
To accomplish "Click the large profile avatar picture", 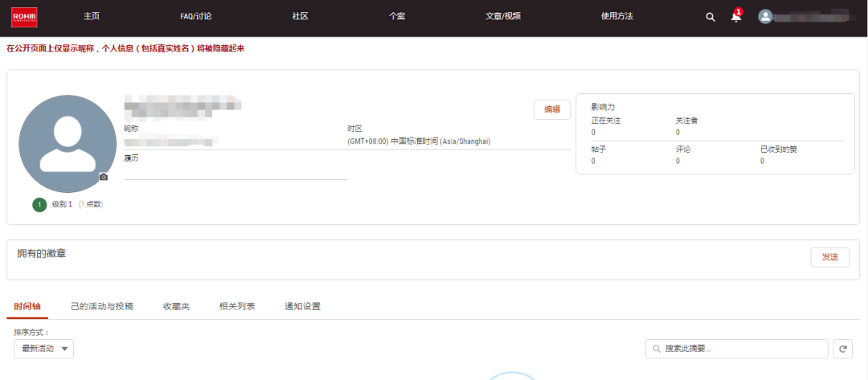I will click(68, 144).
